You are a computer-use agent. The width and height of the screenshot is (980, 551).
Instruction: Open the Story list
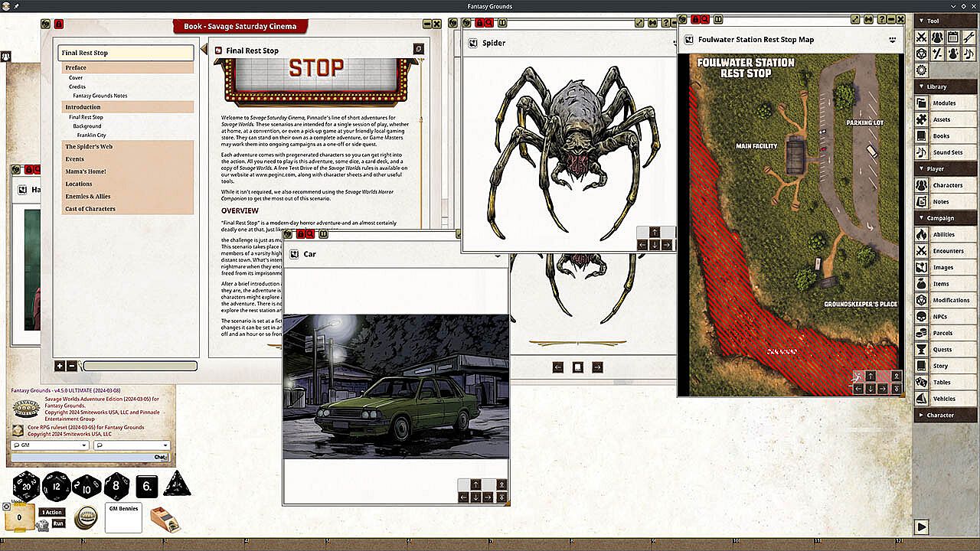(946, 367)
